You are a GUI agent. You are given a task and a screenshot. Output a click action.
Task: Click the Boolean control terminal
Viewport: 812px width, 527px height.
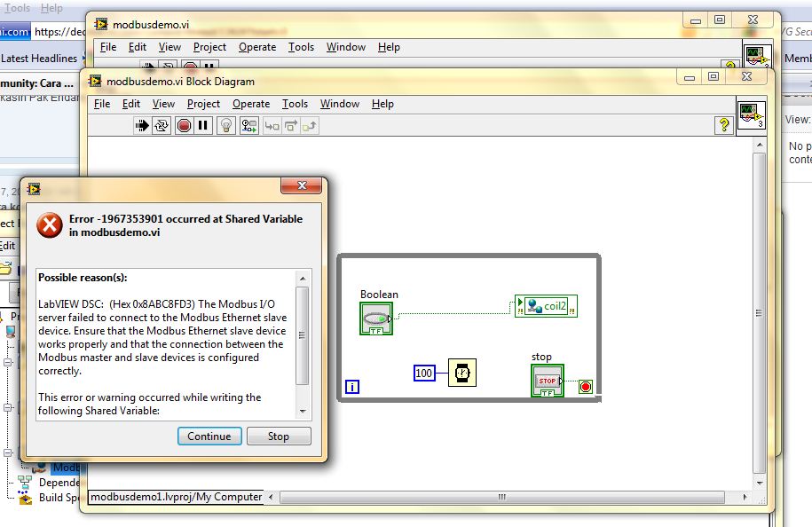point(375,319)
